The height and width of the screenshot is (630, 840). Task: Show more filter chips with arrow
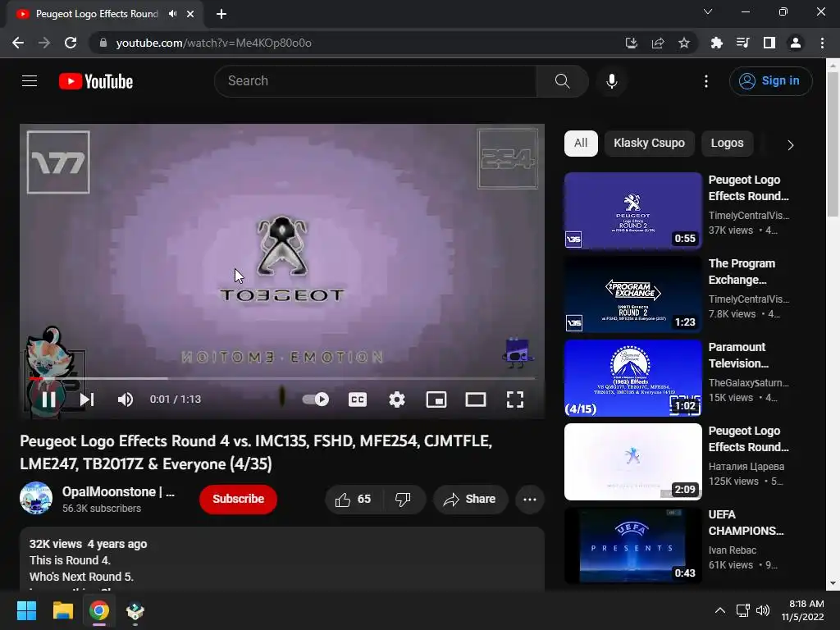point(790,145)
